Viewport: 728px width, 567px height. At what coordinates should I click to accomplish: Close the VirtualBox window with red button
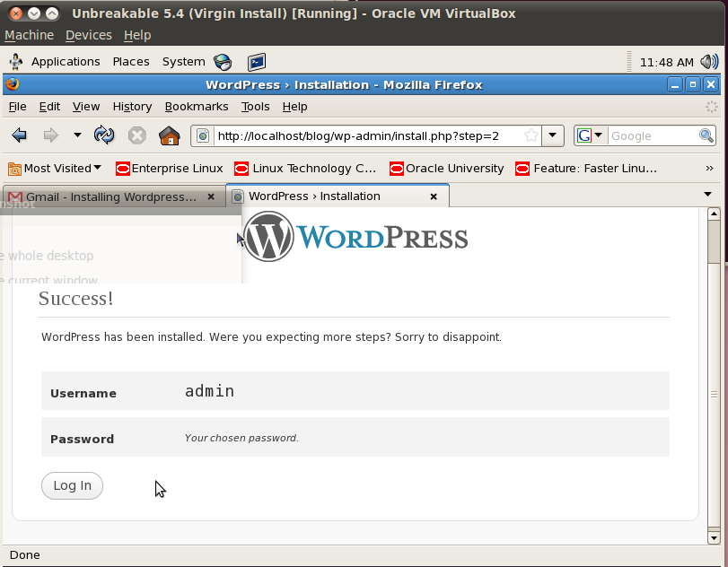tap(16, 13)
